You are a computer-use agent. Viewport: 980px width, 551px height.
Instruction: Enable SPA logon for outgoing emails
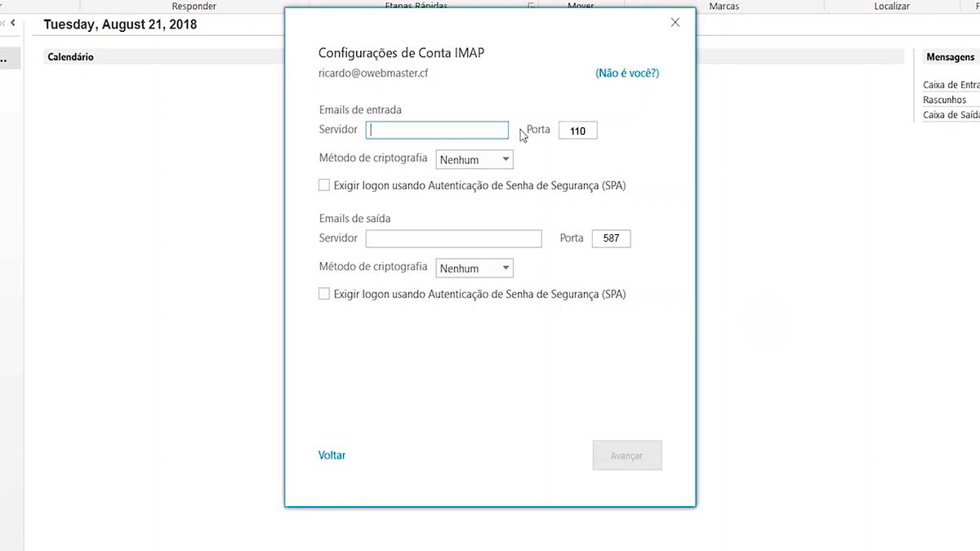pos(324,294)
